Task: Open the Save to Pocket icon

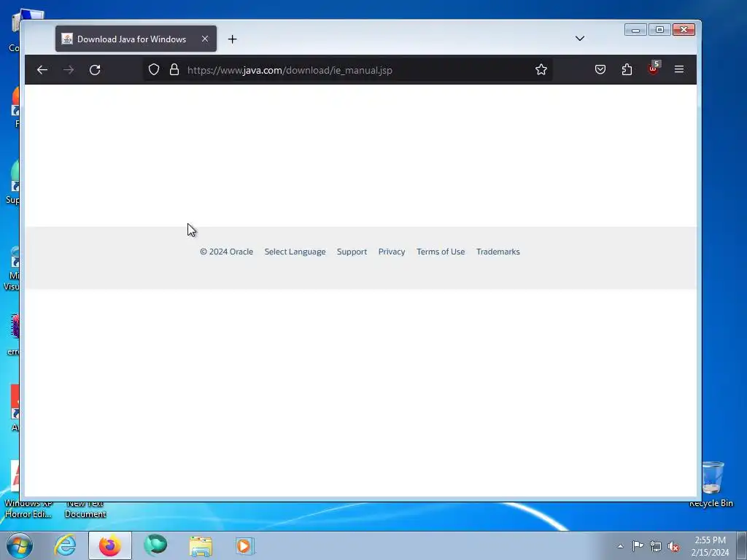Action: 600,69
